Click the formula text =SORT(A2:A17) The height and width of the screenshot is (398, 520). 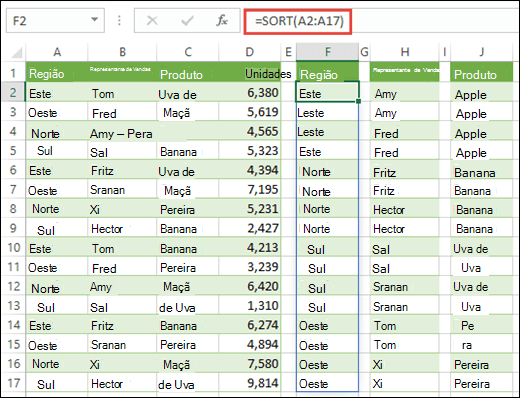[299, 21]
